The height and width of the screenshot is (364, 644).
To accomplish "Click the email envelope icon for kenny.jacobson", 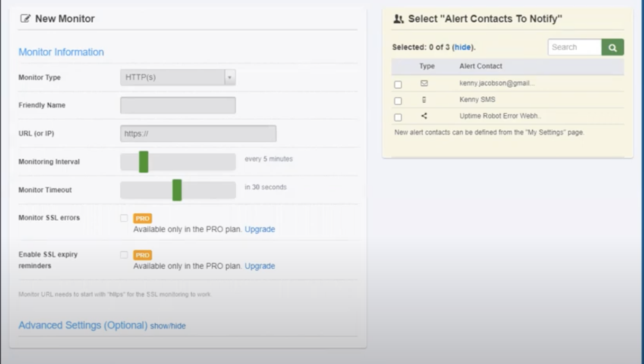I will coord(424,83).
